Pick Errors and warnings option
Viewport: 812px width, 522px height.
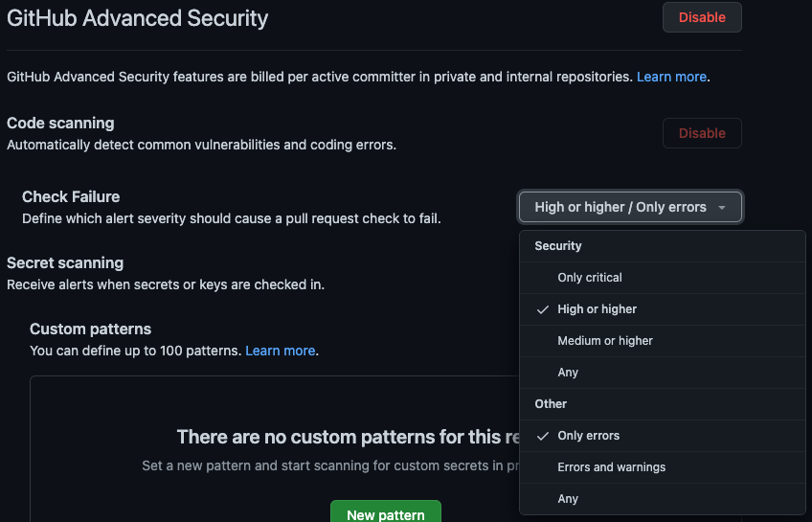click(x=611, y=467)
